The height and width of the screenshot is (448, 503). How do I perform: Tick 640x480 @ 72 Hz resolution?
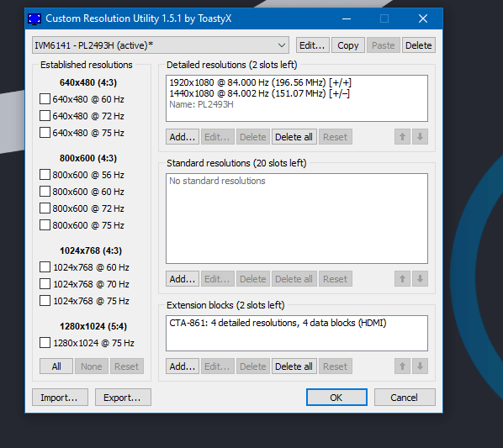(x=45, y=116)
